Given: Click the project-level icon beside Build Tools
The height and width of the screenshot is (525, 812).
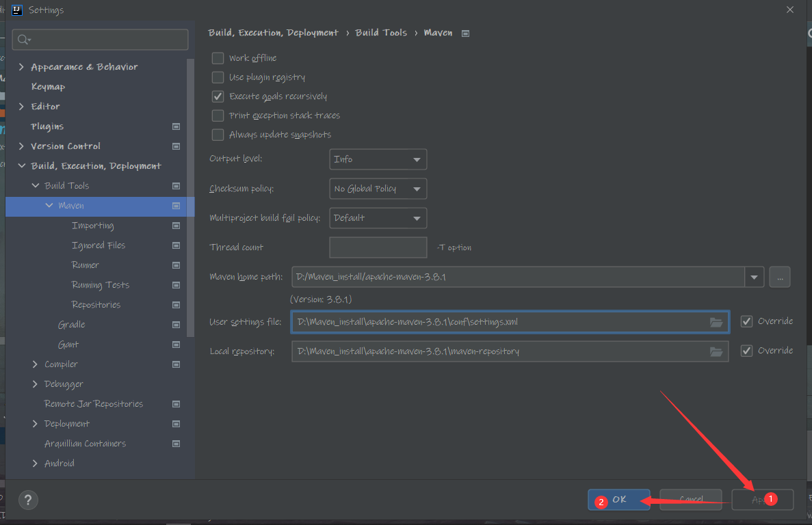Looking at the screenshot, I should (176, 186).
